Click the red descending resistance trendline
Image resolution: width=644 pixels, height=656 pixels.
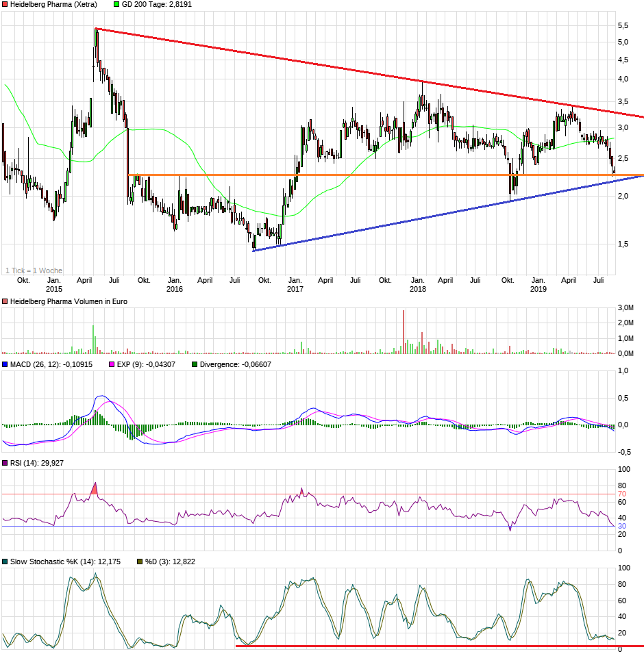click(x=343, y=67)
